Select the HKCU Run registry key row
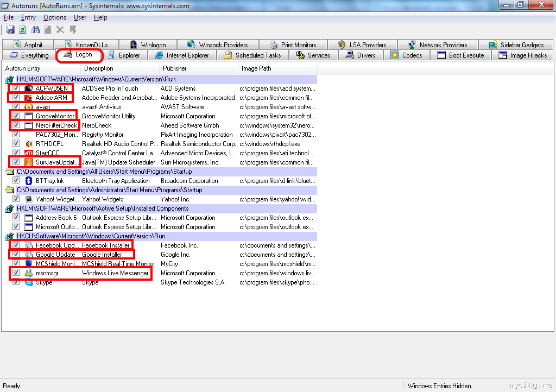The width and height of the screenshot is (556, 392). (x=91, y=236)
